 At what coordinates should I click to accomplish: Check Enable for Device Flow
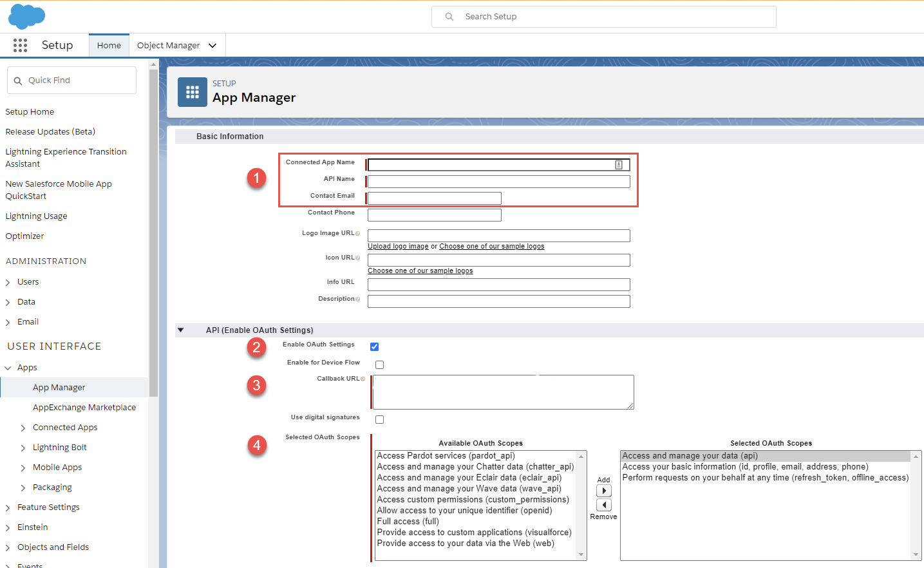tap(379, 365)
